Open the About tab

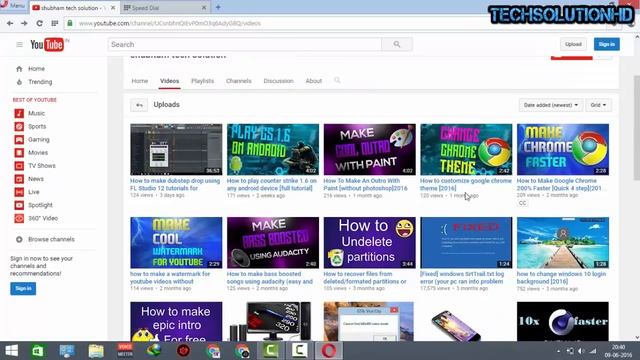click(x=313, y=81)
